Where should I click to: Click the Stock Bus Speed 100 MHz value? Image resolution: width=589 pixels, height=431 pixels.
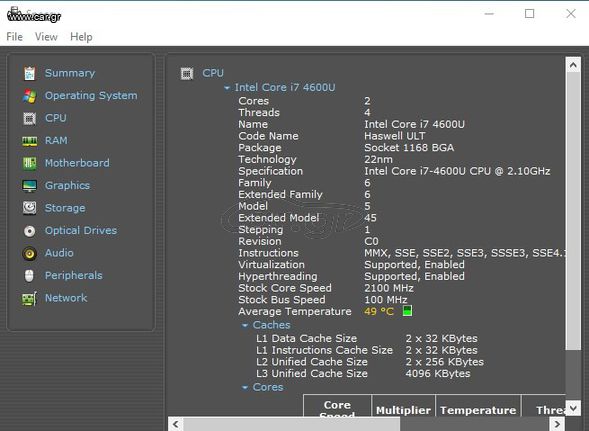(x=386, y=300)
